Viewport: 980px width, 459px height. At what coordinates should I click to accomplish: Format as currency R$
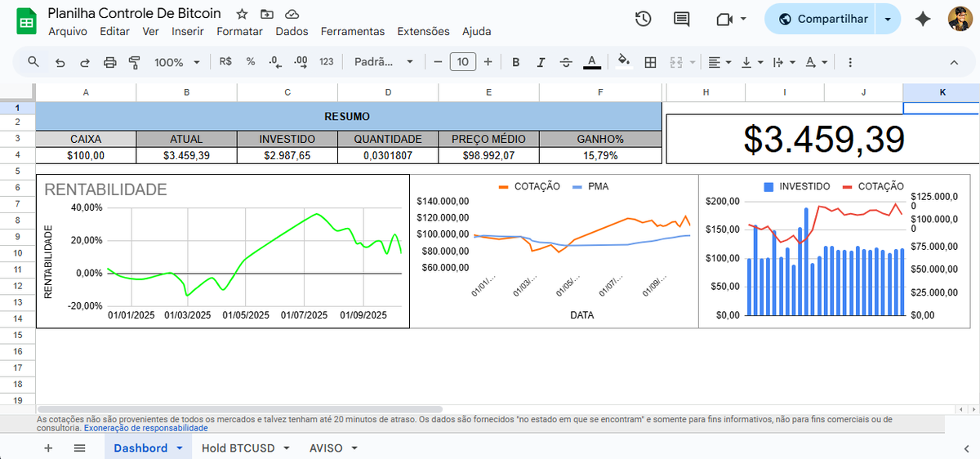tap(226, 62)
